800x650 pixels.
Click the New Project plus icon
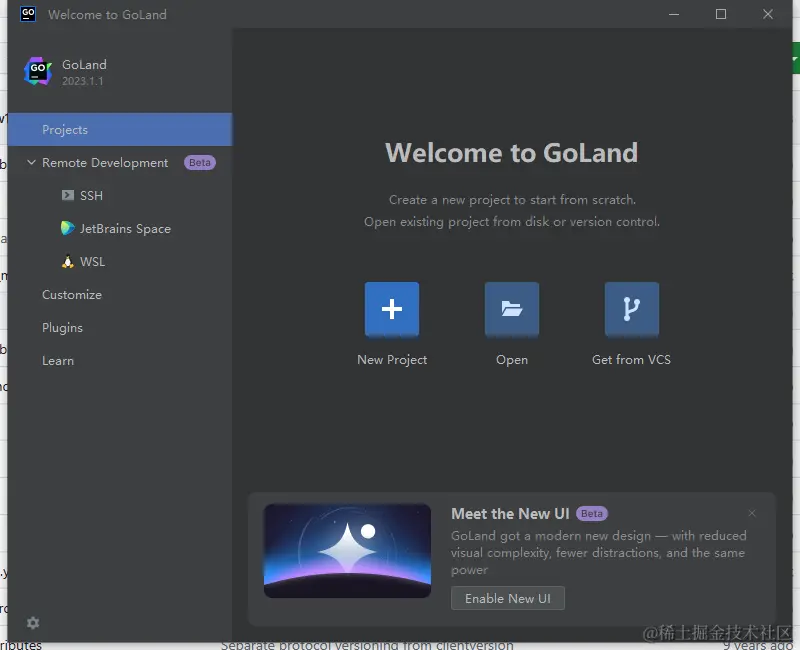point(392,309)
